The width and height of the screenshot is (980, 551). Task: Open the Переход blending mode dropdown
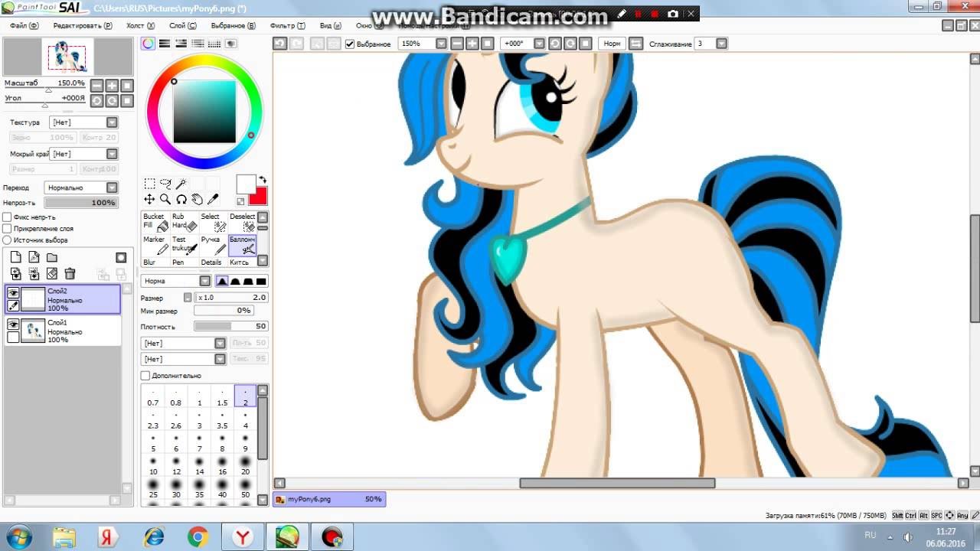pyautogui.click(x=80, y=187)
